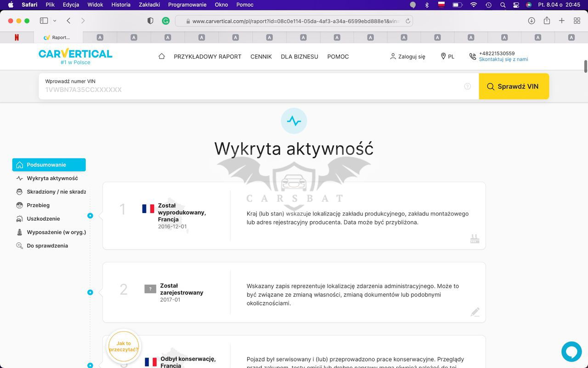588x368 pixels.
Task: Open the CENNIK page from the navigation
Action: pyautogui.click(x=261, y=57)
